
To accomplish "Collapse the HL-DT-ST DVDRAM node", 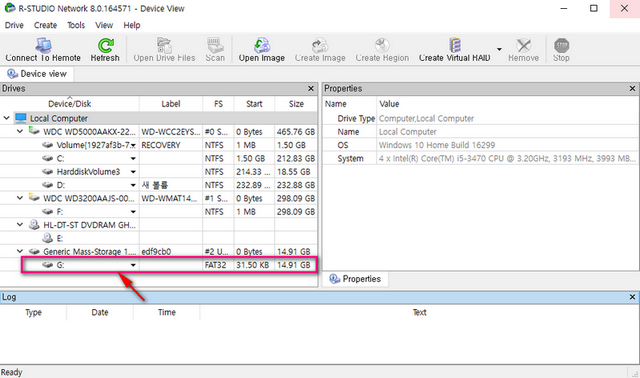I will click(x=20, y=225).
